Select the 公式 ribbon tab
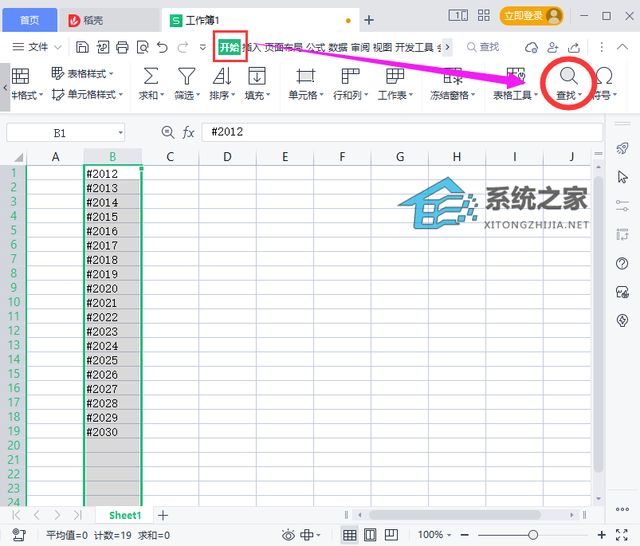The image size is (640, 546). tap(316, 47)
